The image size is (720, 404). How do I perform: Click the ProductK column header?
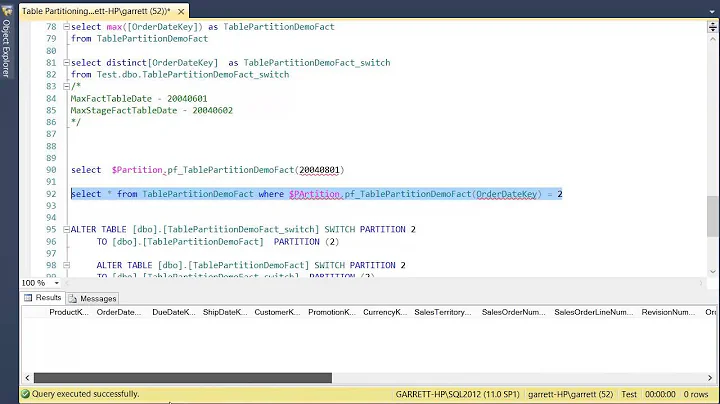tap(69, 312)
